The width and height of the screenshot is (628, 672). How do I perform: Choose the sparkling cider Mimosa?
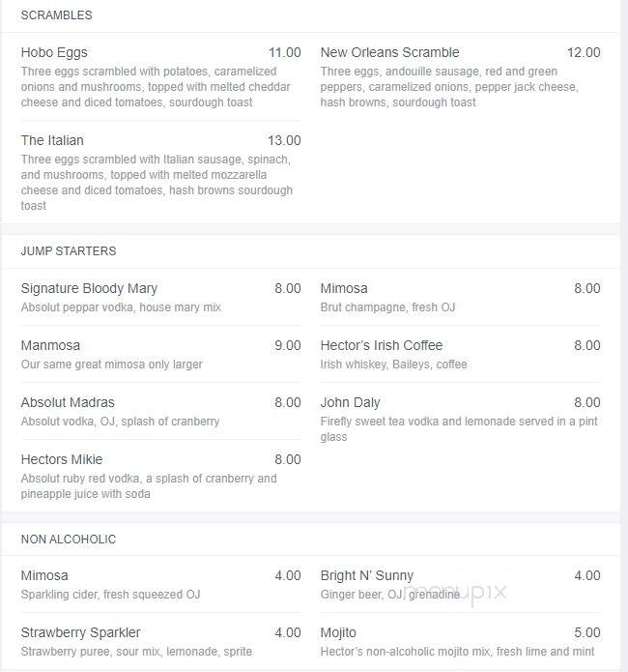coord(44,575)
